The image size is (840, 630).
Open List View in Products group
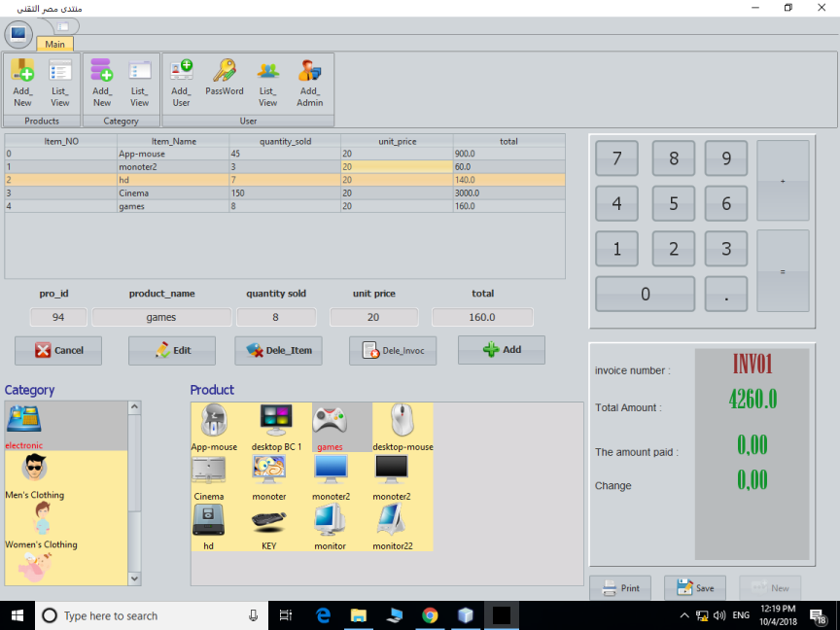coord(60,83)
